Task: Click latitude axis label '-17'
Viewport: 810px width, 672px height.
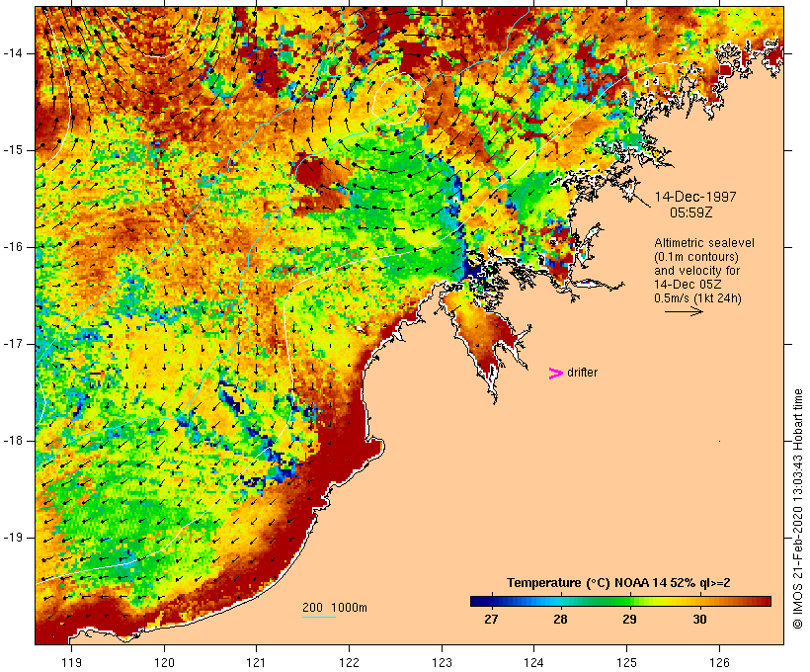Action: [x=13, y=344]
